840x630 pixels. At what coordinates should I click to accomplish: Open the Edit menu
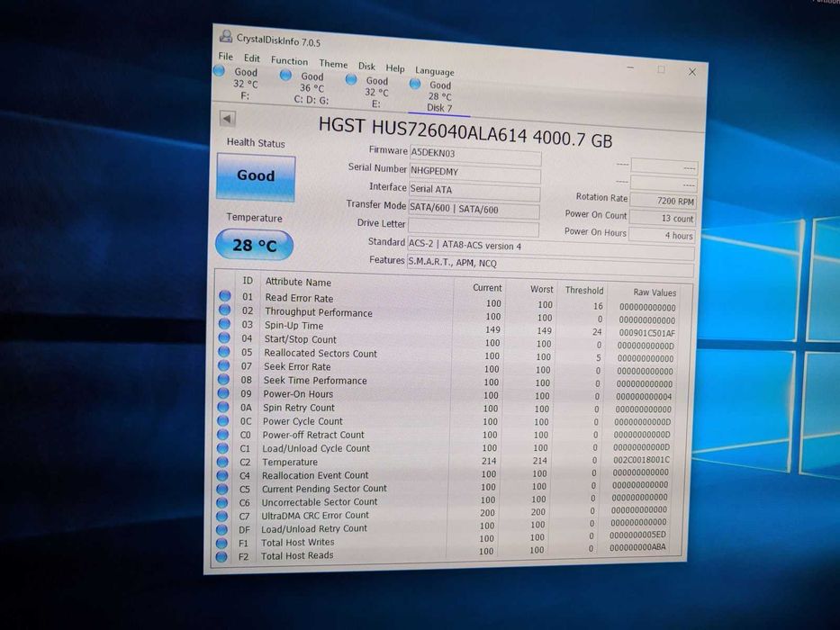click(252, 58)
